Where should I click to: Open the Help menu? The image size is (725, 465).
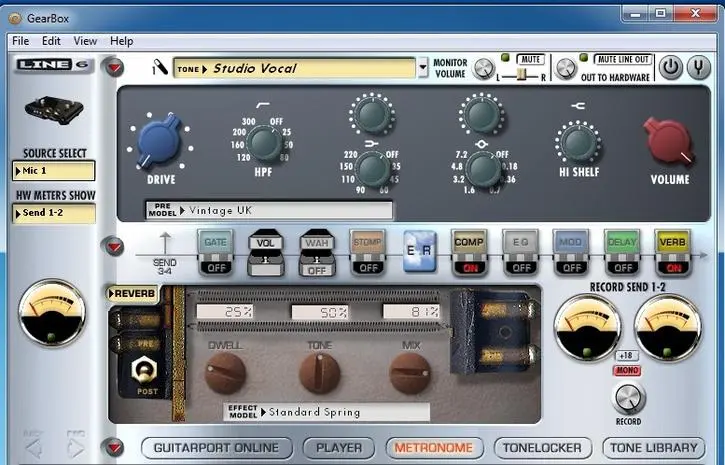coord(122,41)
